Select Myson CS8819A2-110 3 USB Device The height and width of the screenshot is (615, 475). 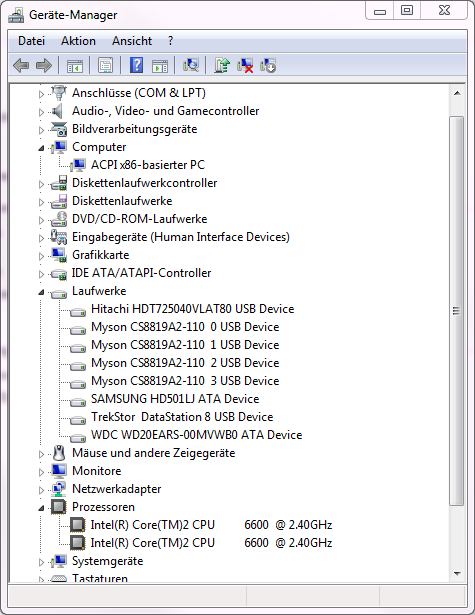pyautogui.click(x=185, y=381)
